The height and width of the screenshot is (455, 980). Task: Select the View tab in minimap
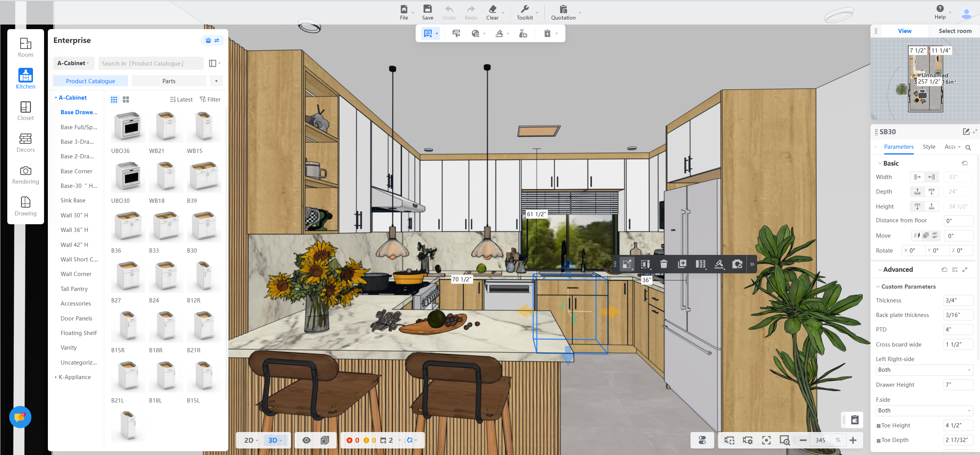coord(905,31)
